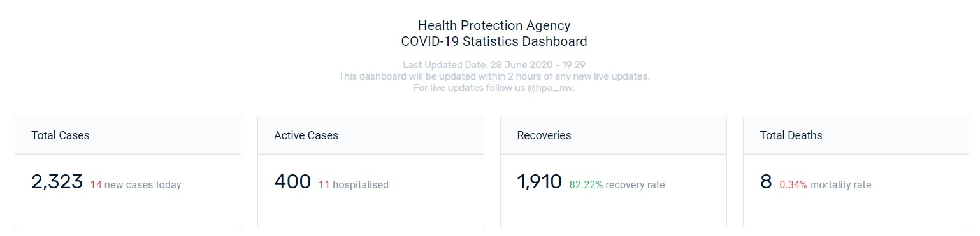Select the 1,910 recoveries figure

(x=539, y=182)
